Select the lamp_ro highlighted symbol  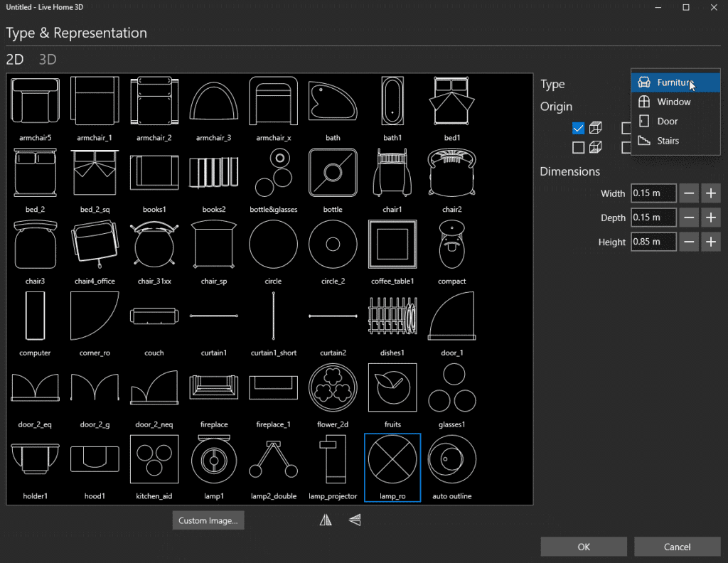coord(392,467)
